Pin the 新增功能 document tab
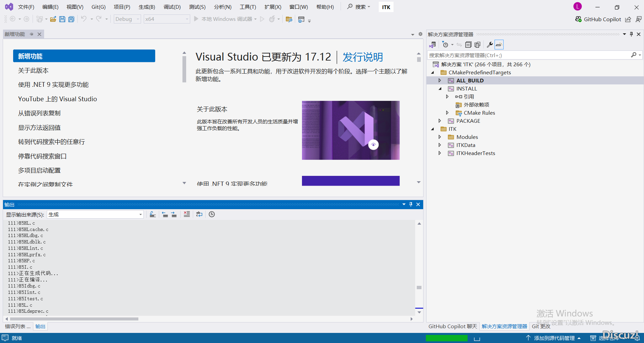The height and width of the screenshot is (343, 644). (x=31, y=34)
